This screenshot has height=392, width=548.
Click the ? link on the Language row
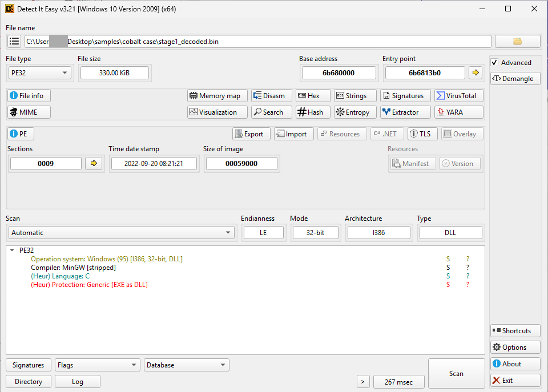point(468,276)
